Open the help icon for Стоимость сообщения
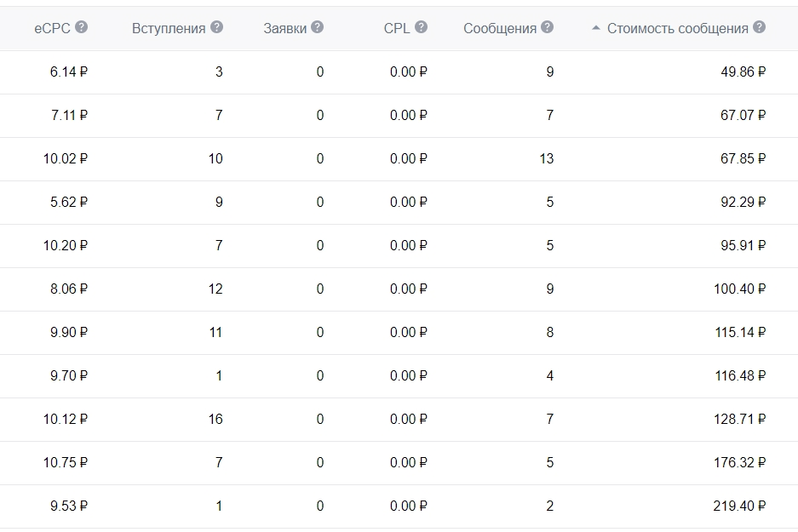 pyautogui.click(x=759, y=27)
